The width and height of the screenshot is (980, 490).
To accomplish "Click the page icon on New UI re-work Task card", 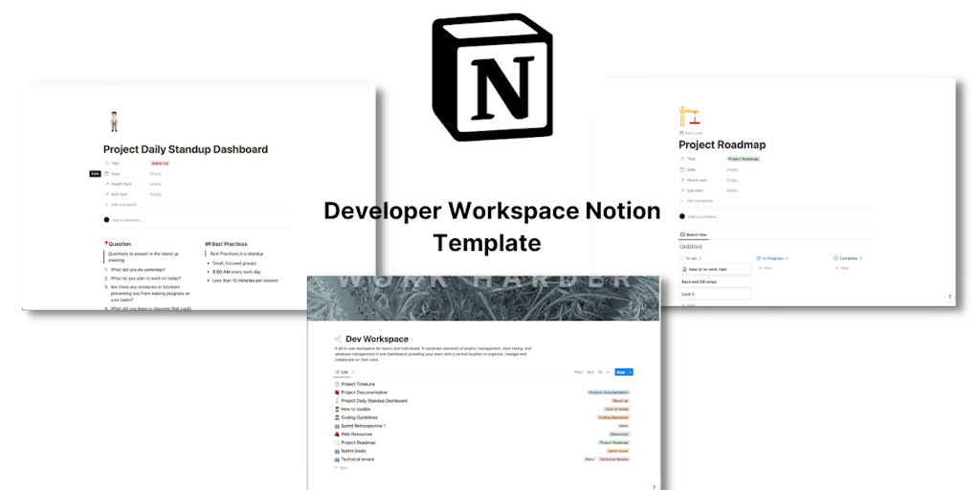I will point(684,269).
